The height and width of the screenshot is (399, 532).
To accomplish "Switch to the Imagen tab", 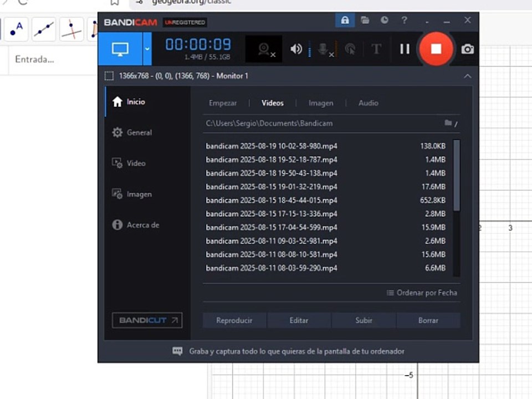I will 321,103.
